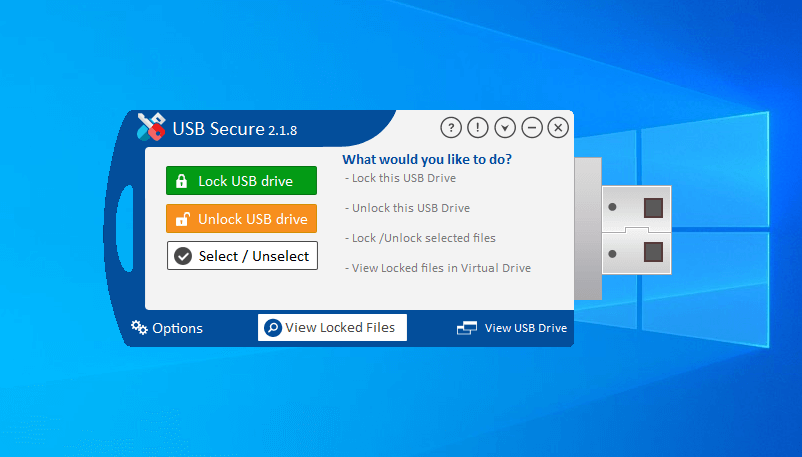Click the 'What would you like to do?' heading

point(427,159)
